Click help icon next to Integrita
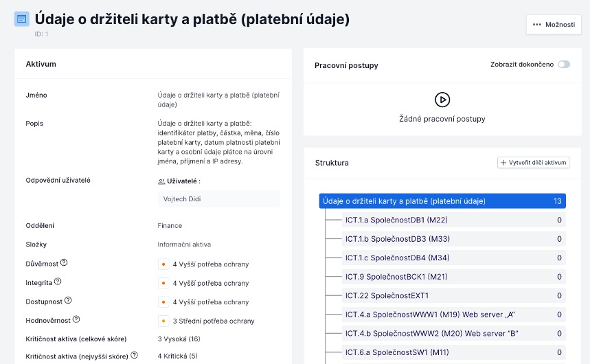This screenshot has width=590, height=364. 58,282
